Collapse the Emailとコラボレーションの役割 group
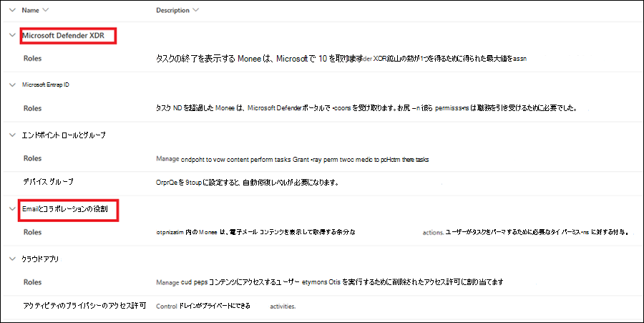Screen dimensions: 644x323 click(12, 208)
